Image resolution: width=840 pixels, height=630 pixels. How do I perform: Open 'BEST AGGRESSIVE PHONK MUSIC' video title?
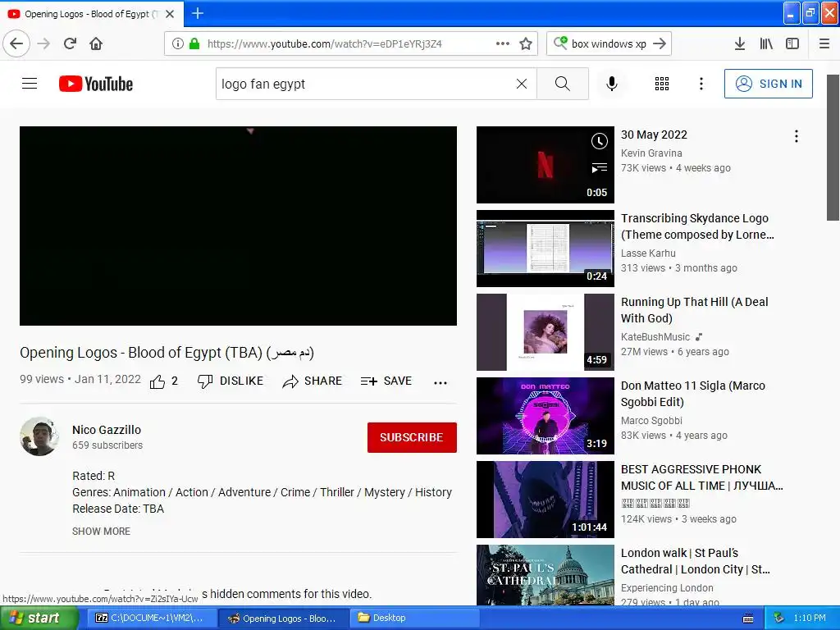[702, 477]
